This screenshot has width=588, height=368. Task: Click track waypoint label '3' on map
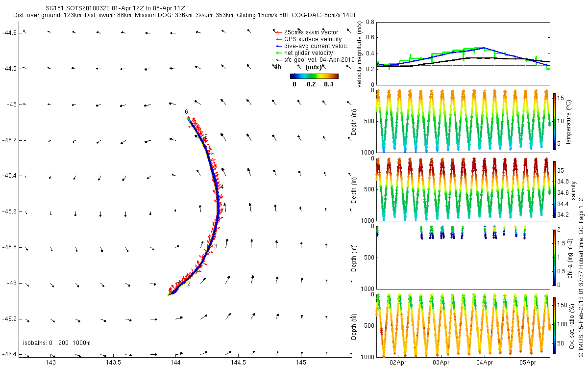[216, 246]
